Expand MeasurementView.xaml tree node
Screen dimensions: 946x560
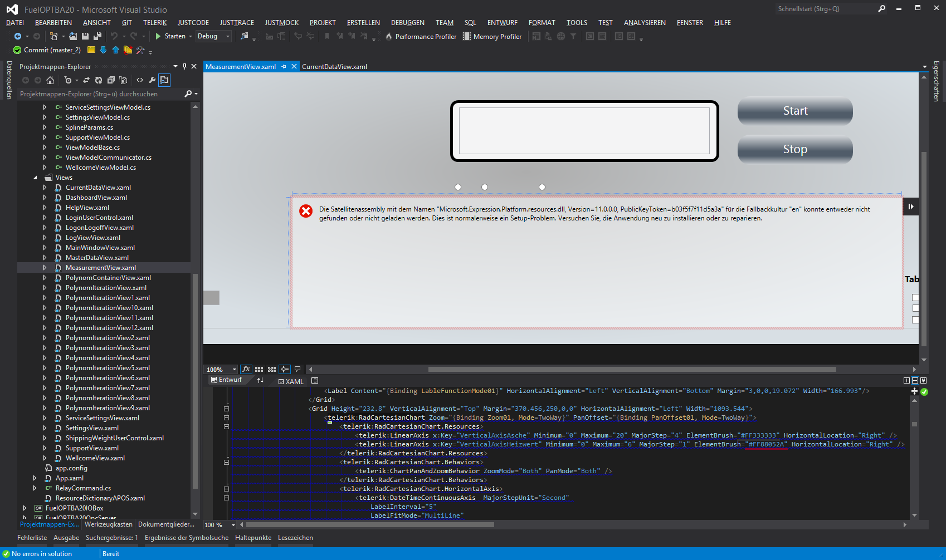pyautogui.click(x=45, y=268)
